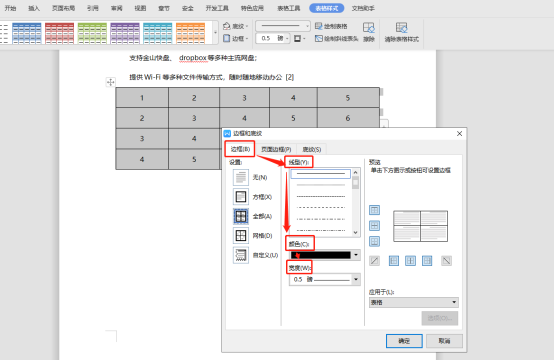This screenshot has width=554, height=361.
Task: Select the Grid (网格) border setting icon
Action: (x=241, y=235)
